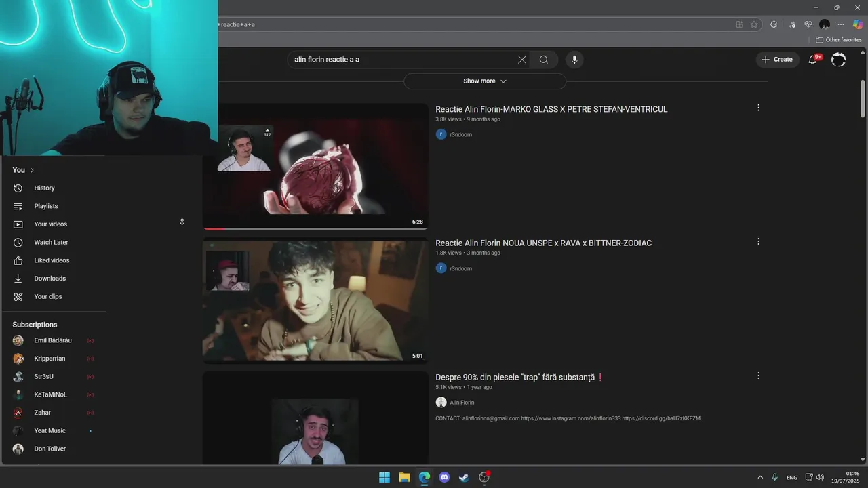Open File Explorer from taskbar

click(x=404, y=477)
